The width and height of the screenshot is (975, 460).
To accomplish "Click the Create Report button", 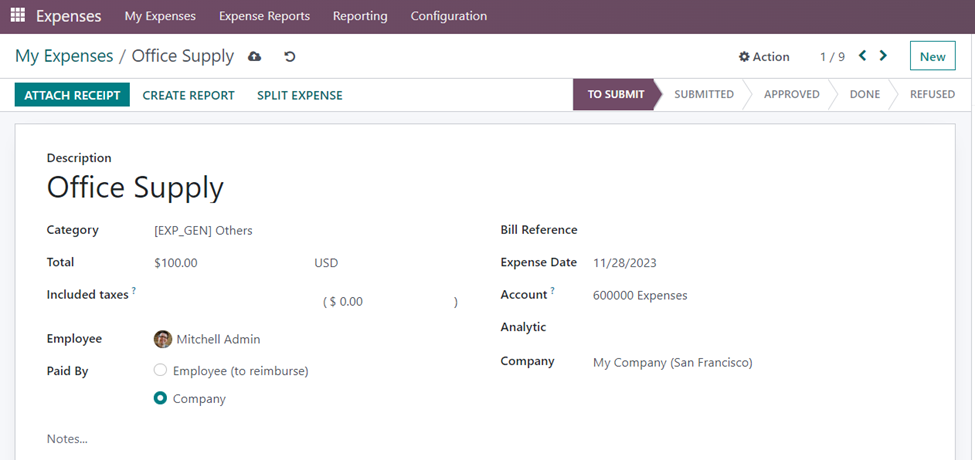I will point(188,95).
